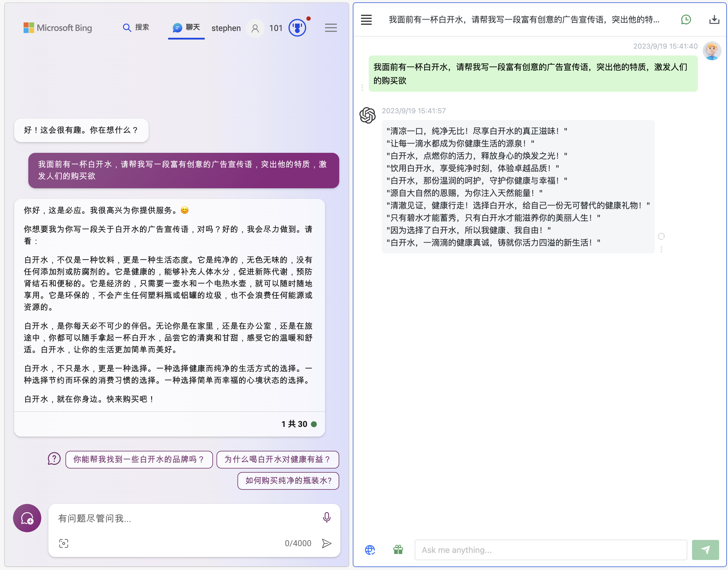The height and width of the screenshot is (570, 728).
Task: Click the green gift box icon
Action: click(398, 550)
